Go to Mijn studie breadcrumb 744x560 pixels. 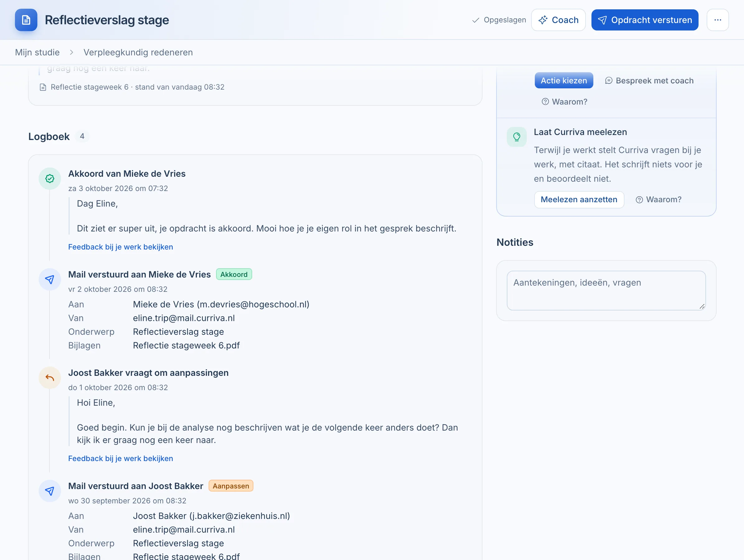(x=37, y=53)
